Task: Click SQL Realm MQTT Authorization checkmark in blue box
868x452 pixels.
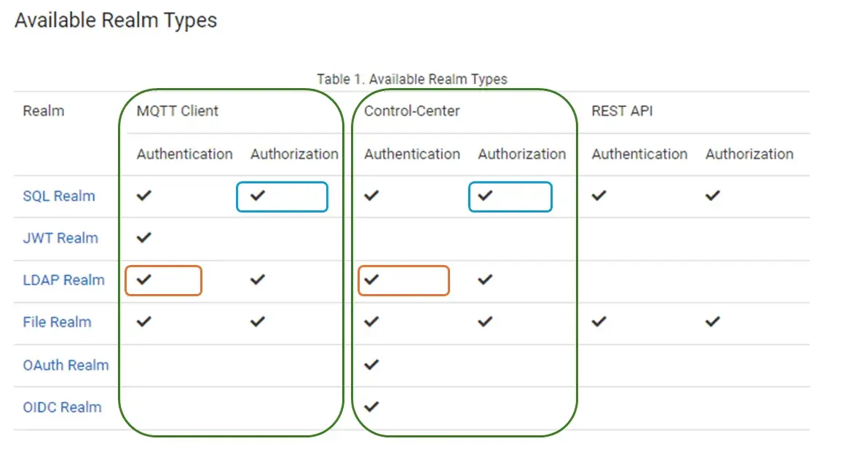Action: point(257,195)
